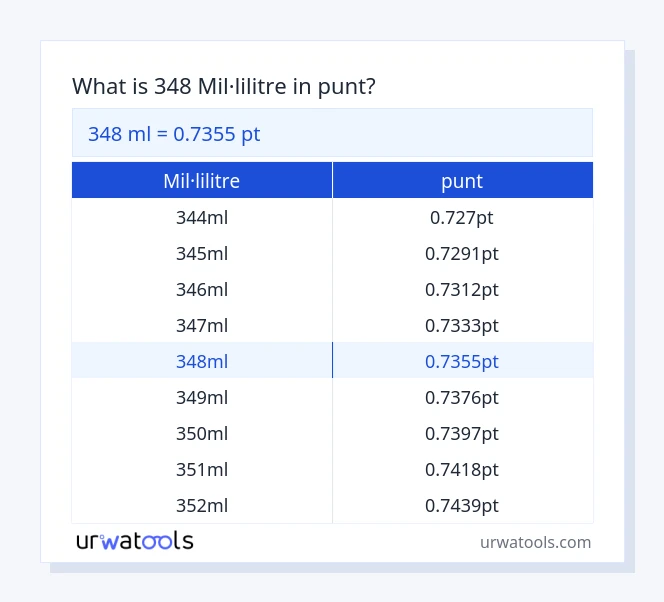The image size is (664, 602).
Task: Select the 346ml cell
Action: (201, 289)
